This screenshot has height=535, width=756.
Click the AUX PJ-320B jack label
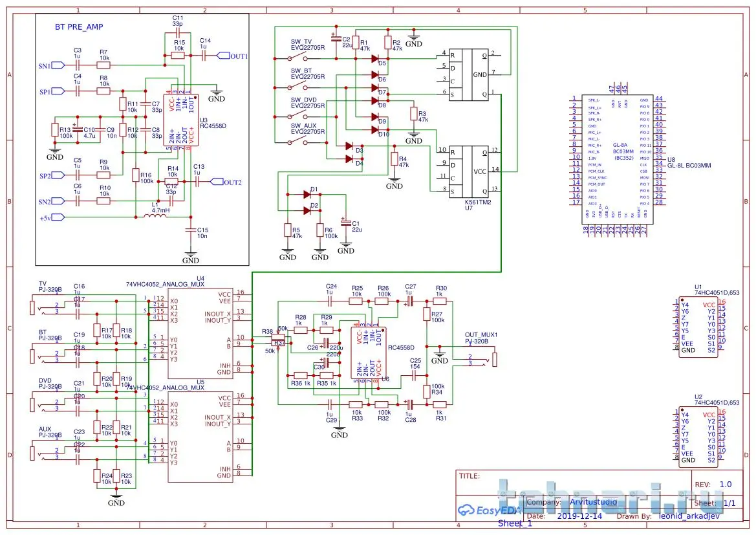tap(50, 431)
